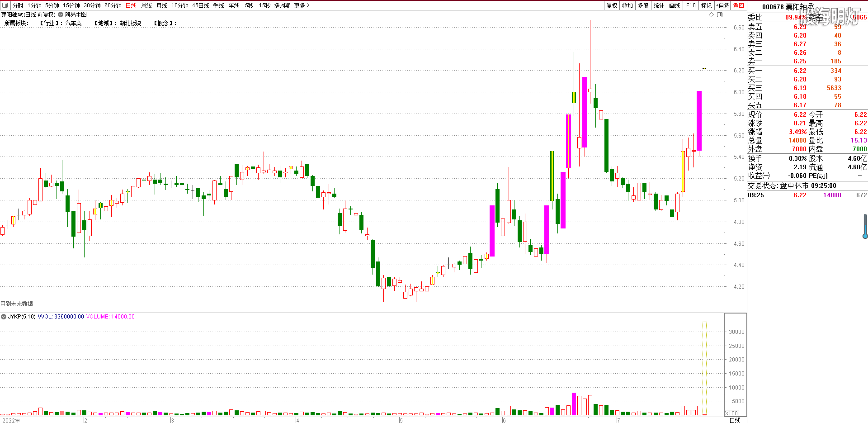Open the 统计 statistics button

pos(659,5)
